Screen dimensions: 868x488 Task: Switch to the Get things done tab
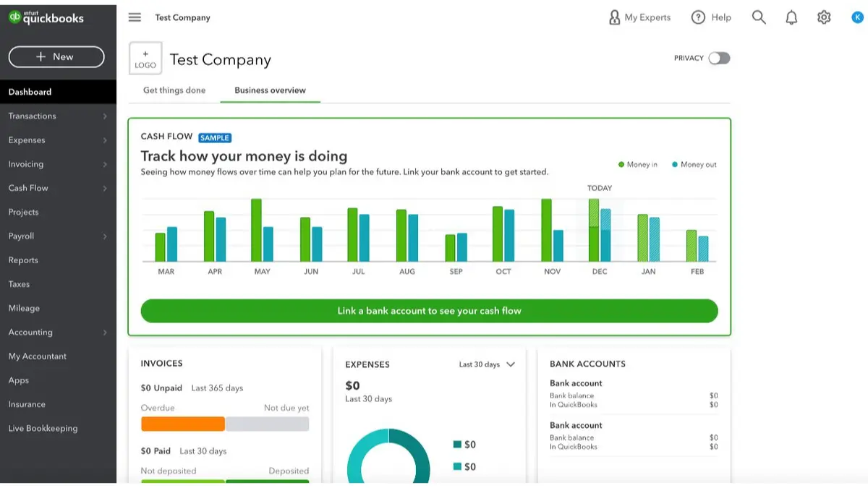pos(174,90)
